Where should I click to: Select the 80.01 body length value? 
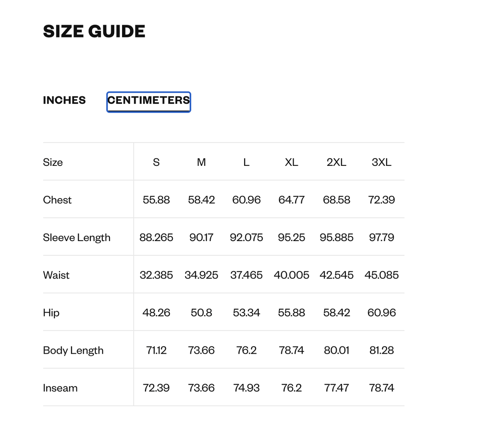(x=336, y=350)
